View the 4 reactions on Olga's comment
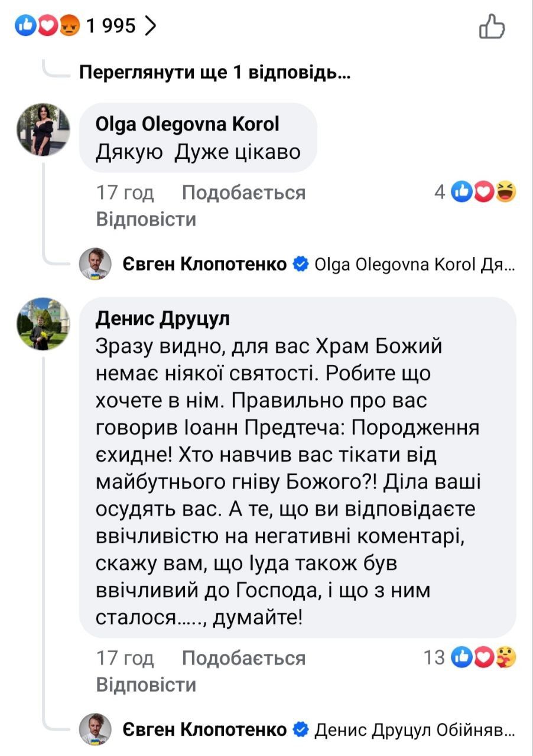The height and width of the screenshot is (756, 533). [476, 192]
